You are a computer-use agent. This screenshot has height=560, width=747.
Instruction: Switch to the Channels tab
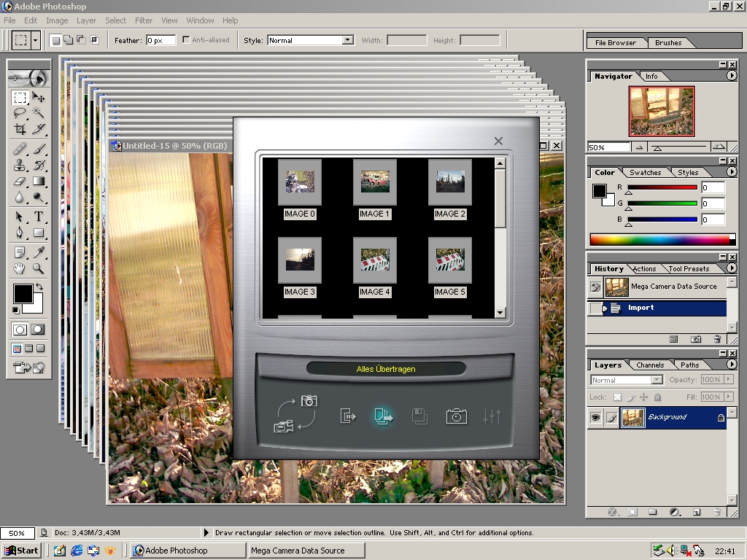click(649, 365)
